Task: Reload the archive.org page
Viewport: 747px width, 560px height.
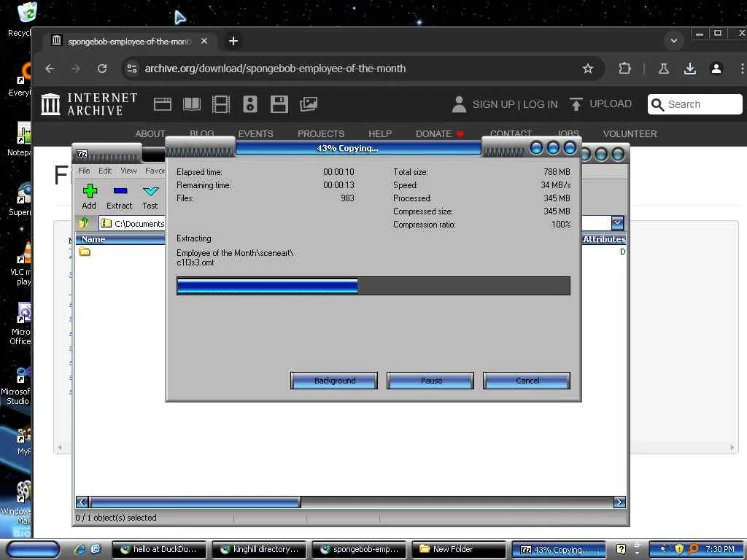Action: coord(102,69)
